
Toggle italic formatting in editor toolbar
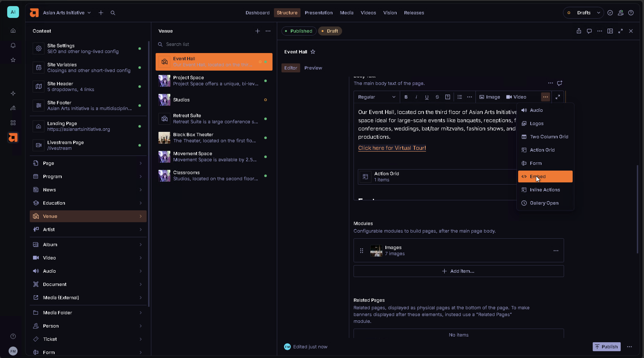tap(416, 97)
